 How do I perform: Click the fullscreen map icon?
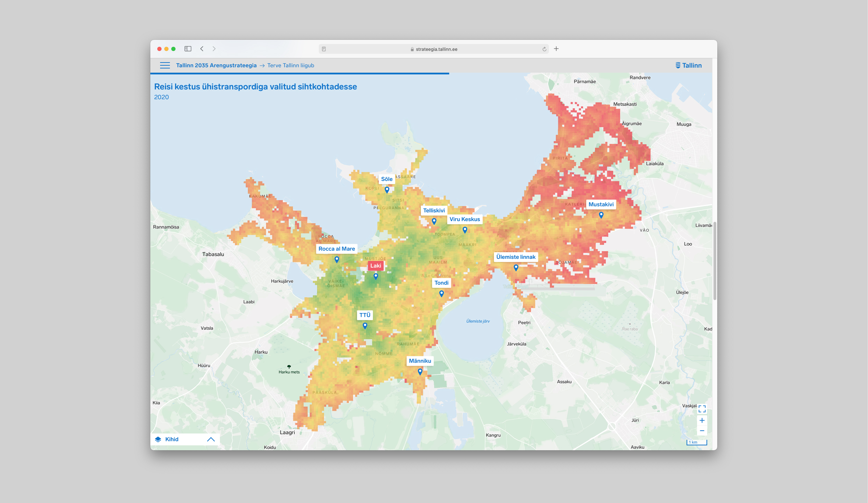pos(702,408)
